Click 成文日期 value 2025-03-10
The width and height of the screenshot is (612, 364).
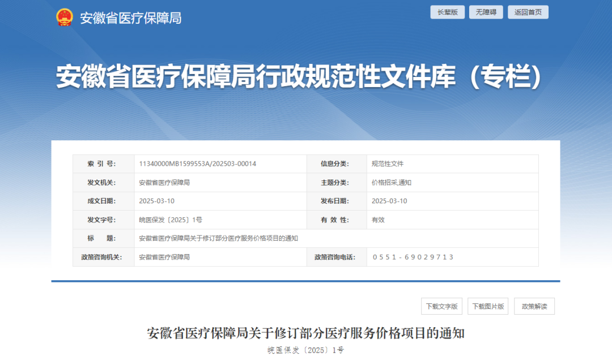coord(156,201)
